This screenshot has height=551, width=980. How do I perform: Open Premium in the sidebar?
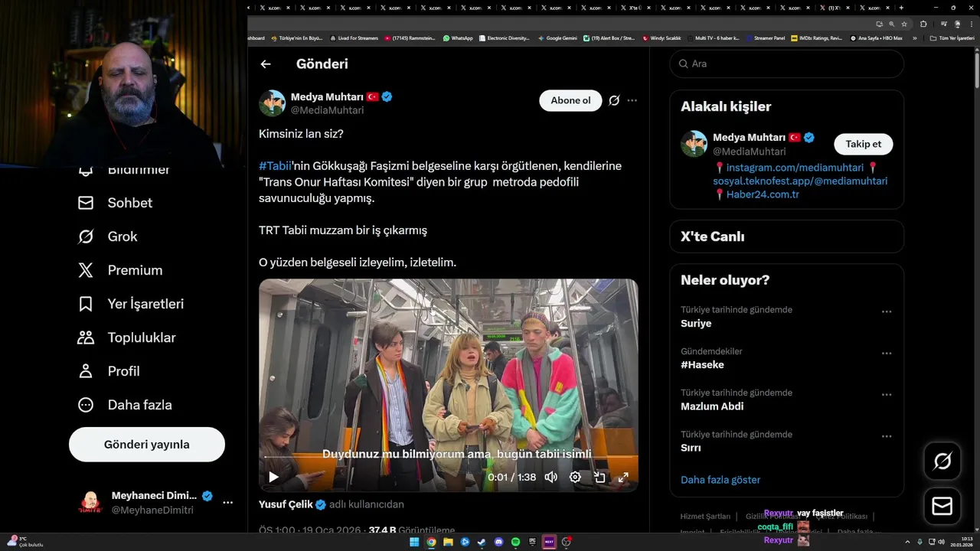[x=120, y=270]
